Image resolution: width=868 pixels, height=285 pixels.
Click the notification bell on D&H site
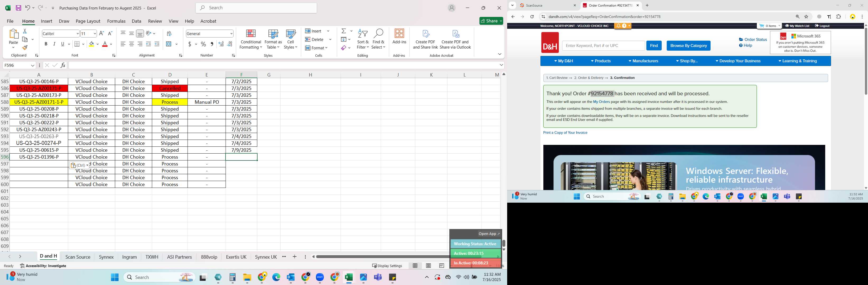[x=619, y=26]
